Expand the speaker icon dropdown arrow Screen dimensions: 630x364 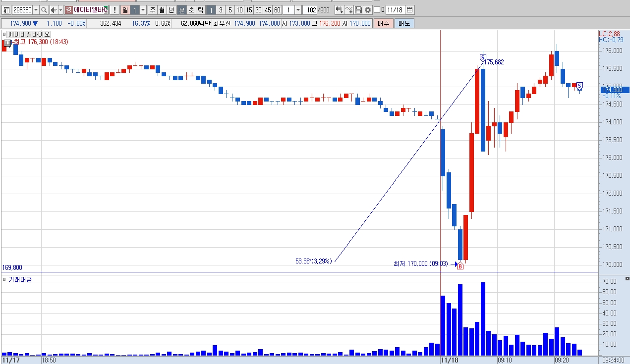(60, 10)
